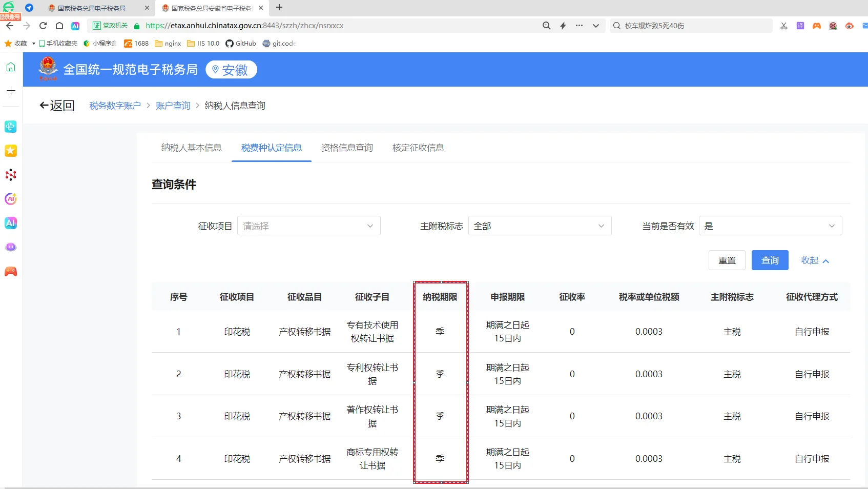Open the three-dots more menu in address bar
The height and width of the screenshot is (489, 868).
(x=579, y=26)
